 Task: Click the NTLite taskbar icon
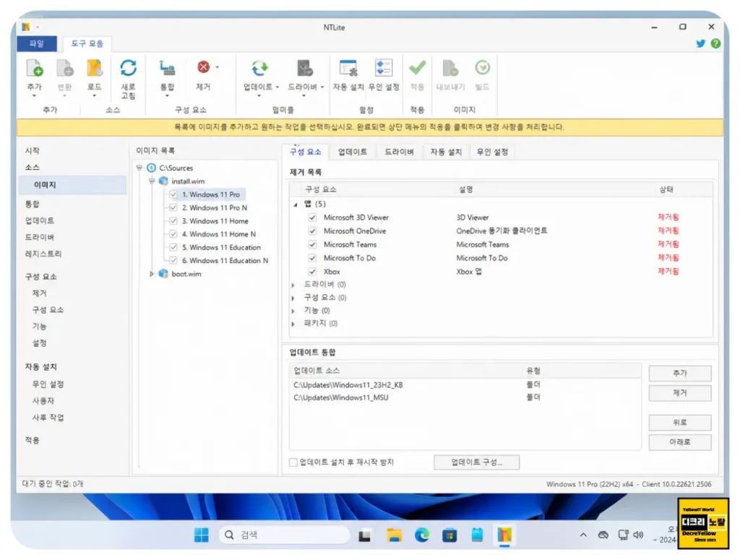(x=504, y=535)
